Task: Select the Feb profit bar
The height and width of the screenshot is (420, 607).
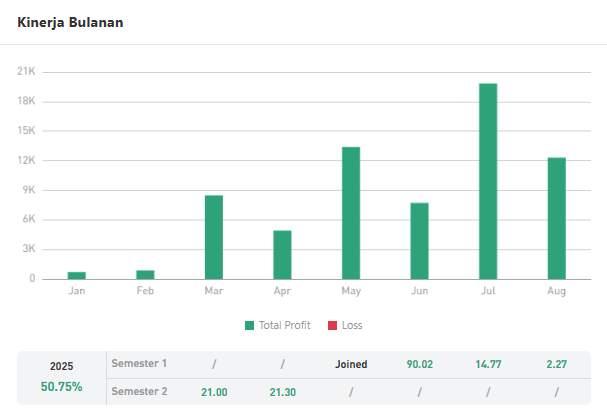Action: [x=145, y=274]
